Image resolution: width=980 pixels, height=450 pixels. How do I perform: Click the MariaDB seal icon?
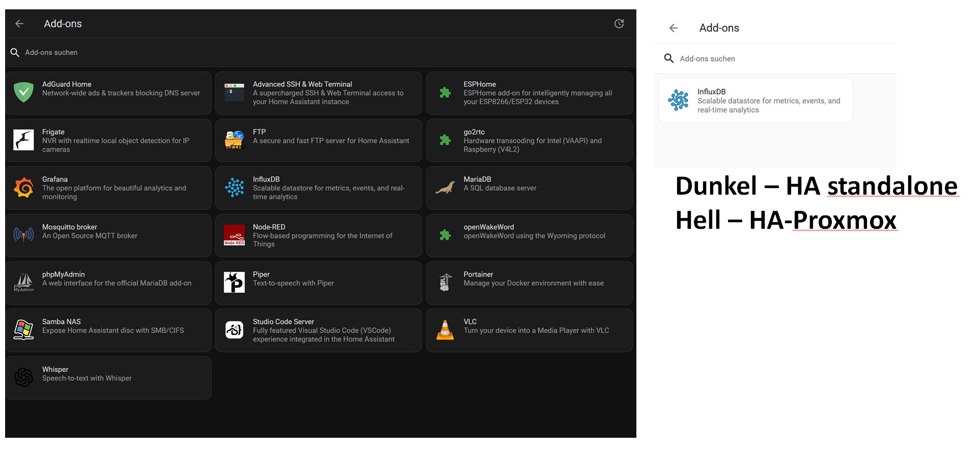(x=445, y=188)
